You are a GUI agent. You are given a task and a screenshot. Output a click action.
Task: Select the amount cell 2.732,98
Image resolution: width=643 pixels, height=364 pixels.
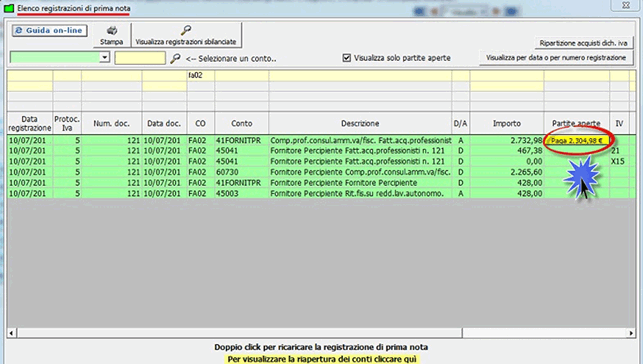(507, 140)
